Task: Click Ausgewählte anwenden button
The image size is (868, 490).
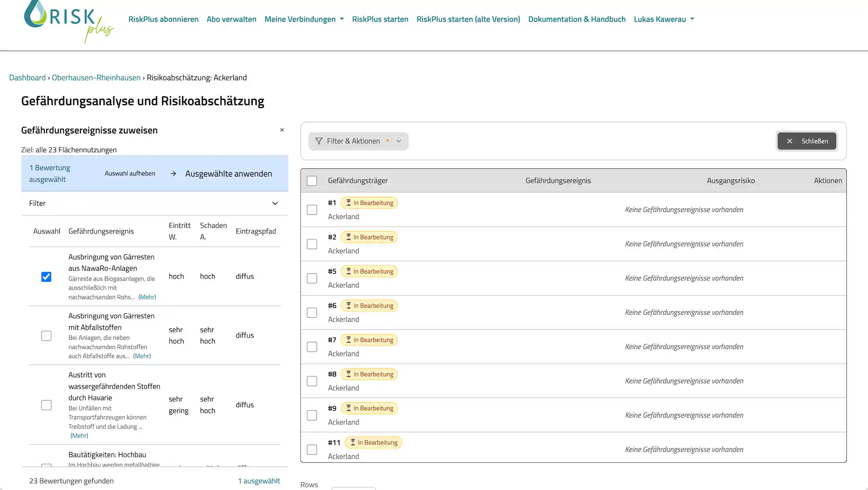Action: [222, 174]
